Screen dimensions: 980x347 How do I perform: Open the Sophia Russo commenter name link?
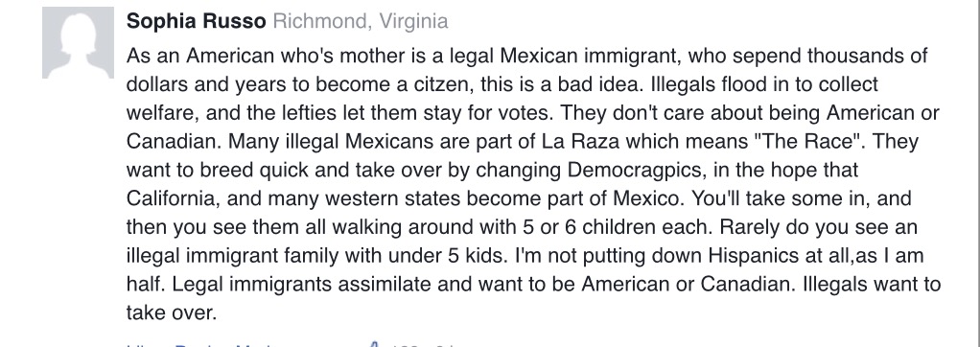tap(196, 21)
